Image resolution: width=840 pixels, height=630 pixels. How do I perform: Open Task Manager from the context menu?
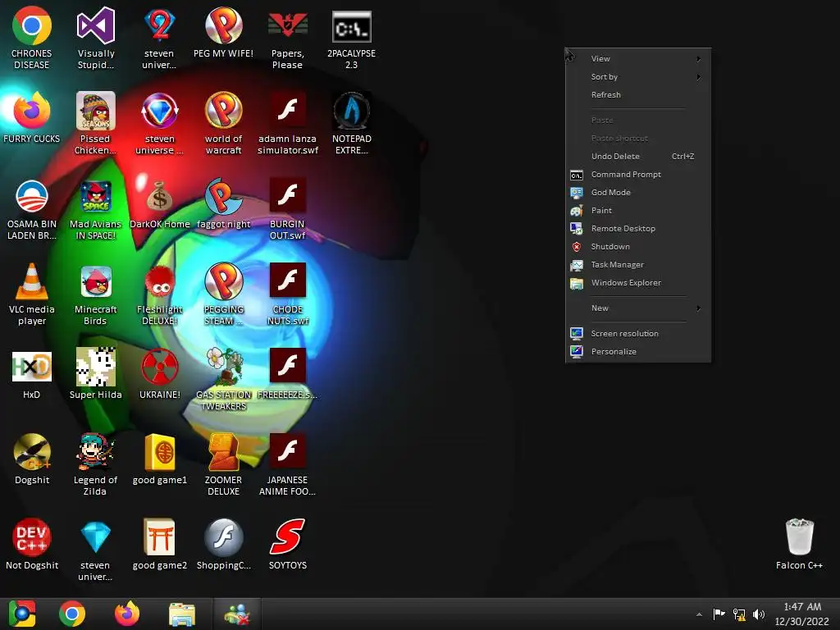coord(637,265)
